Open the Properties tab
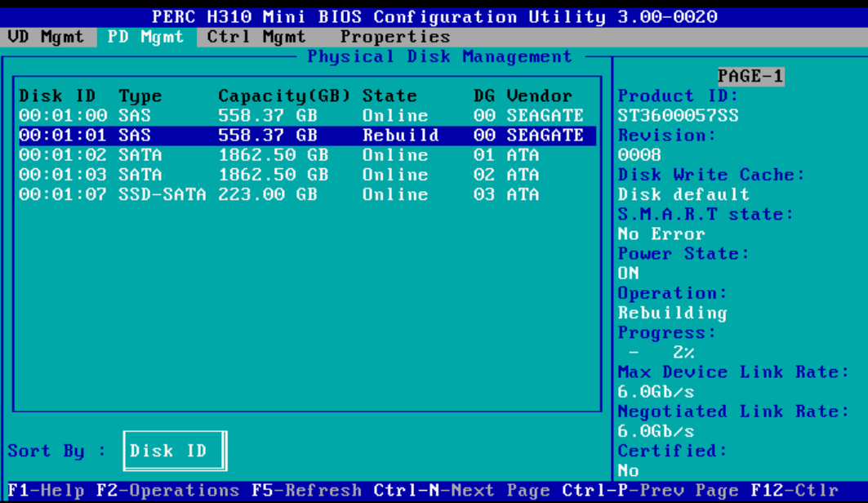868x503 pixels. click(394, 36)
